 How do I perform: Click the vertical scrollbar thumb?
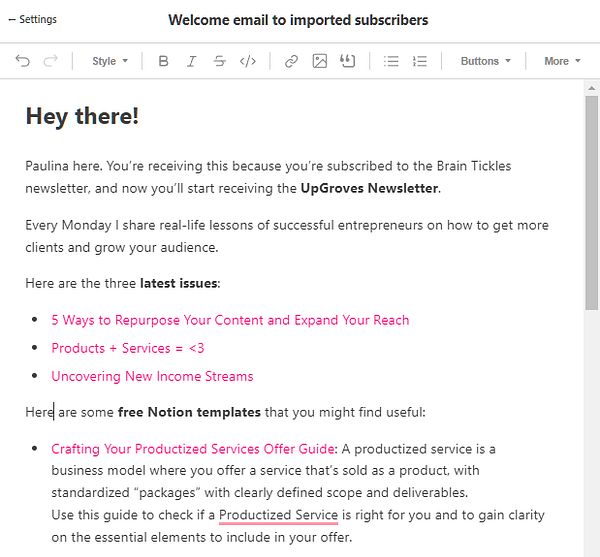tap(592, 203)
